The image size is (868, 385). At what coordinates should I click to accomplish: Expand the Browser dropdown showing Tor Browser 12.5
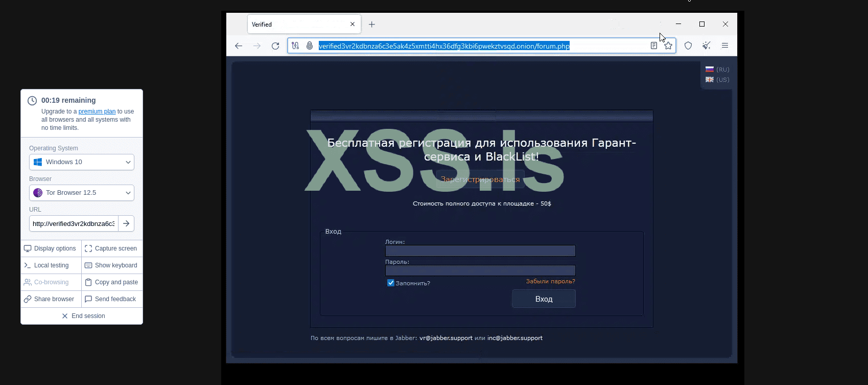(x=82, y=193)
